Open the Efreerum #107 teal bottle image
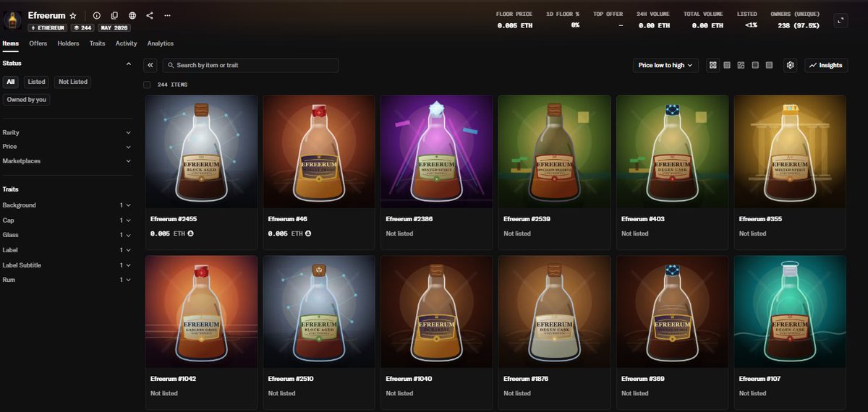 [x=790, y=312]
